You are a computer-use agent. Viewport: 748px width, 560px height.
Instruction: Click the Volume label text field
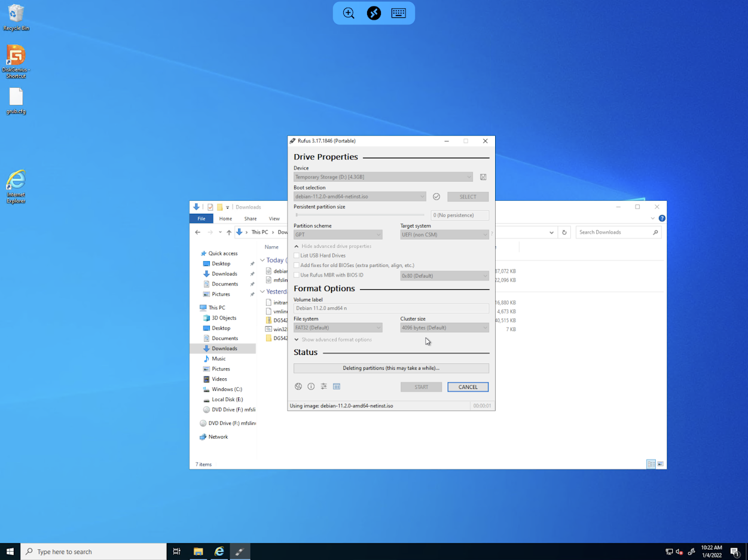click(x=391, y=308)
